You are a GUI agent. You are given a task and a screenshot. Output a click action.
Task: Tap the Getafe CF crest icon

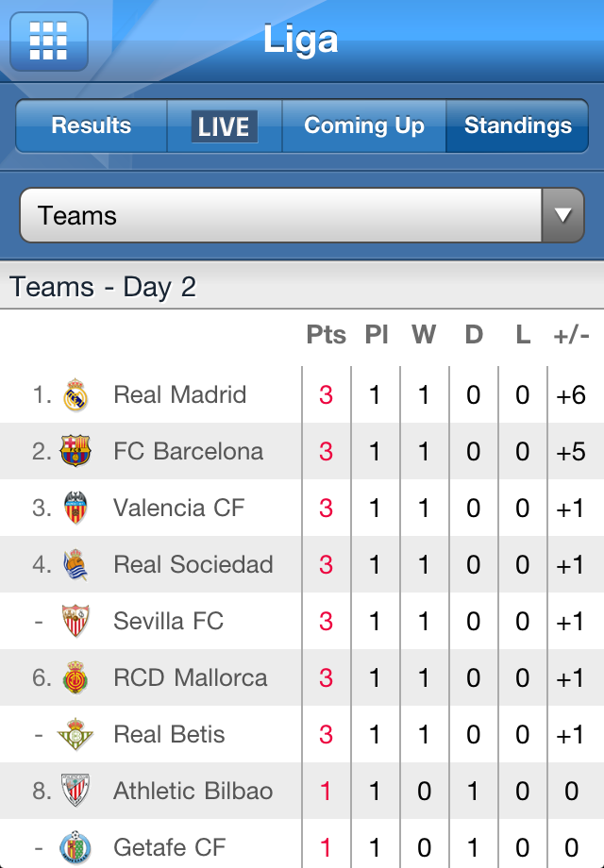75,847
